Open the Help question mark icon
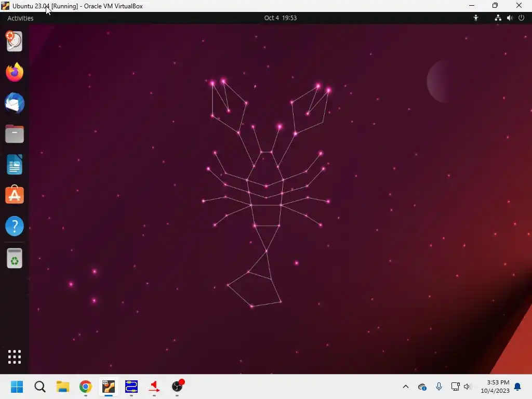The image size is (532, 399). tap(15, 226)
